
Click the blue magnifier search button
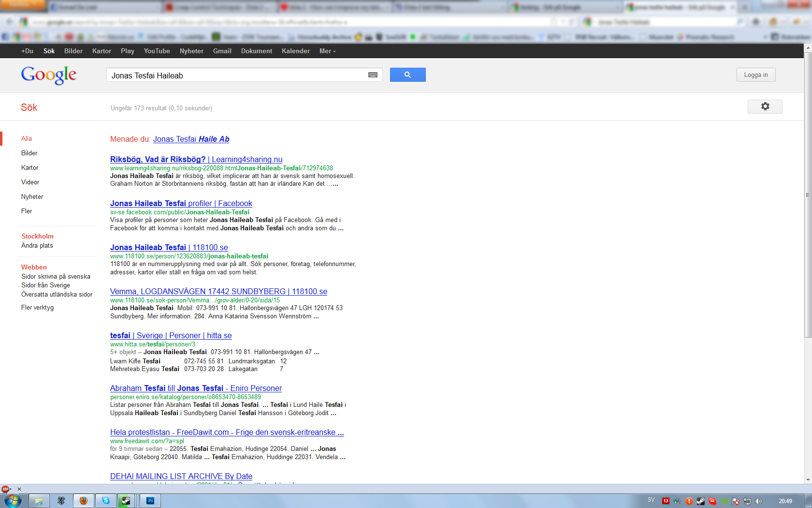(407, 75)
